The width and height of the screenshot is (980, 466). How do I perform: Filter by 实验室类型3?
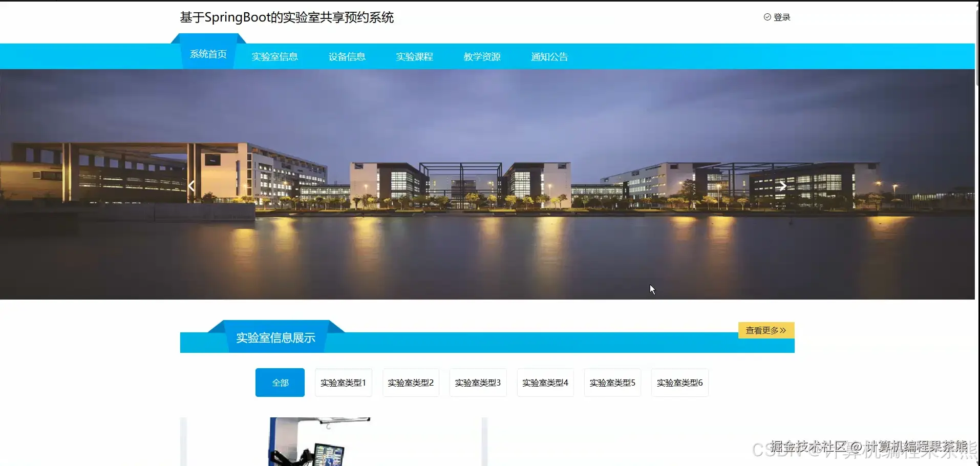point(478,383)
